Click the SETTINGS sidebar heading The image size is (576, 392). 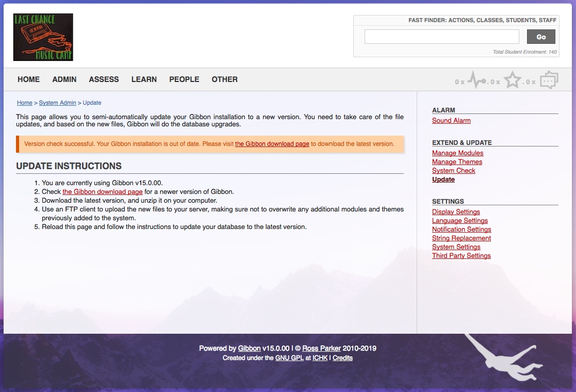448,201
